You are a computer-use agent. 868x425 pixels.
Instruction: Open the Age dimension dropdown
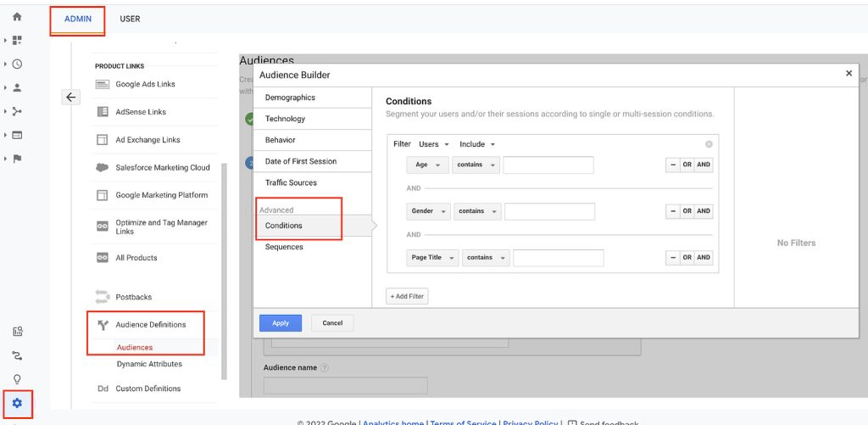pos(427,165)
